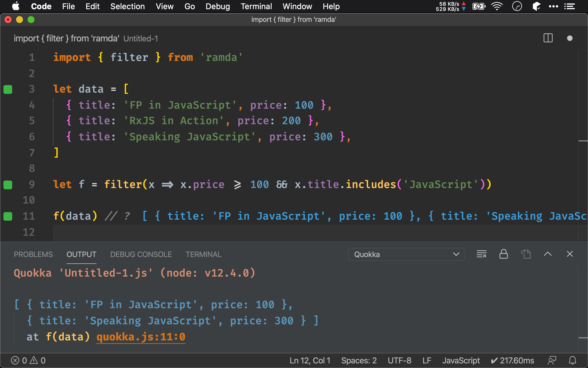588x368 pixels.
Task: Place cursor on empty line 12
Action: (x=315, y=232)
